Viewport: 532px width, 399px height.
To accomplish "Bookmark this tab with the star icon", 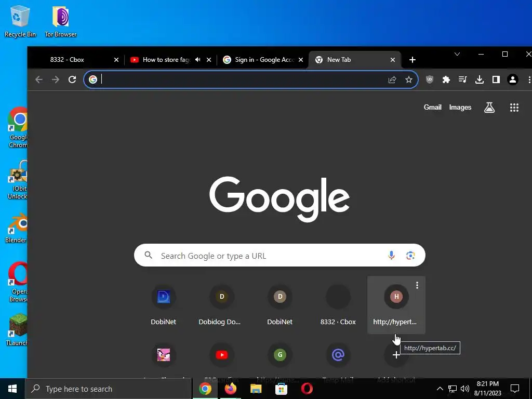I will pos(409,79).
